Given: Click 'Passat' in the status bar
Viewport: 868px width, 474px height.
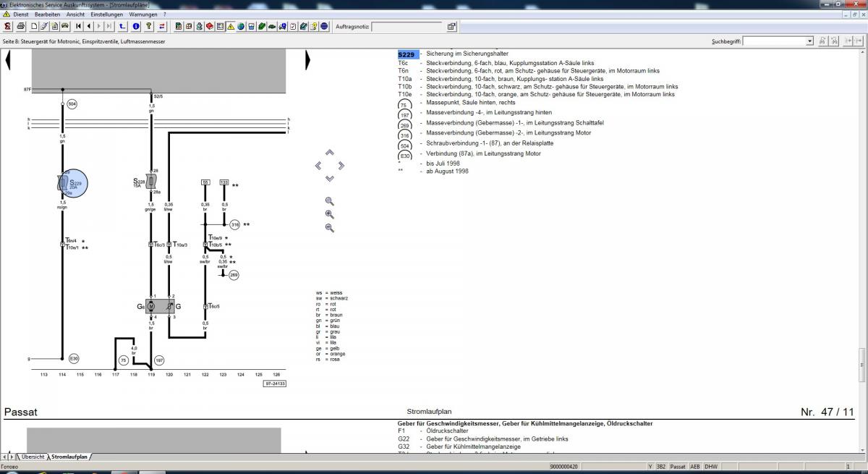Looking at the screenshot, I should click(x=678, y=467).
